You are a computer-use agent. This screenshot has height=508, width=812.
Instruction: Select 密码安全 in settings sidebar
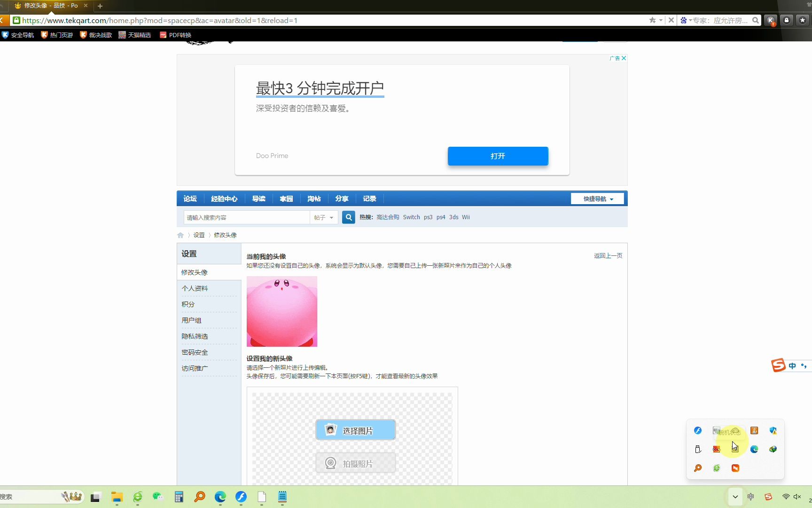tap(209, 352)
